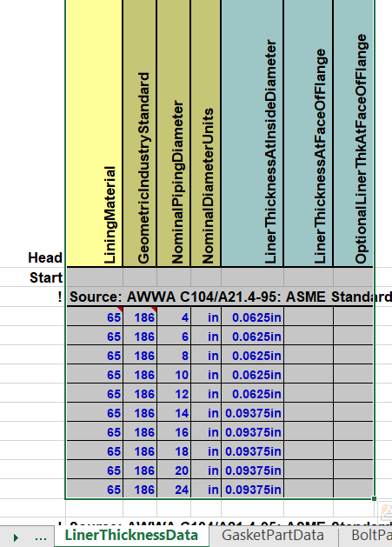Click the sheet tab scroll right arrow

coord(16,537)
